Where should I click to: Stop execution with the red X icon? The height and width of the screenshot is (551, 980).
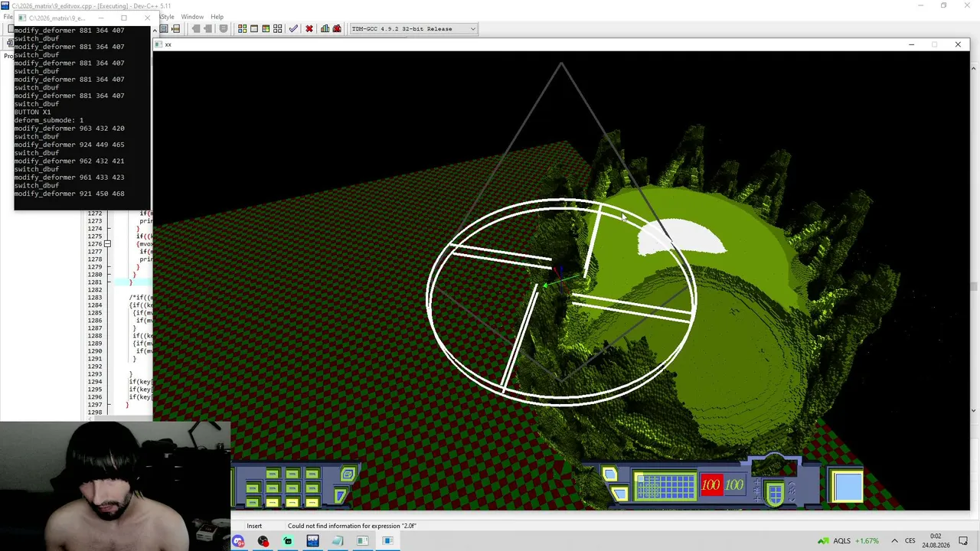(x=309, y=29)
